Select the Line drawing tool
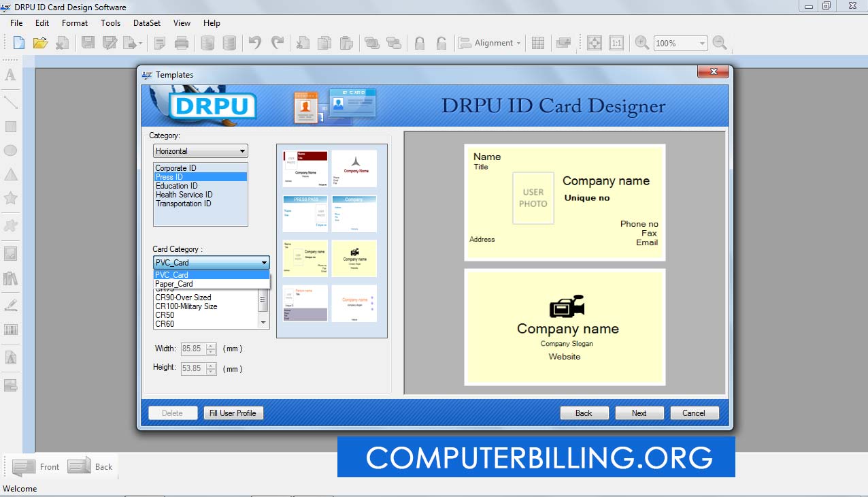Image resolution: width=868 pixels, height=497 pixels. [x=11, y=102]
